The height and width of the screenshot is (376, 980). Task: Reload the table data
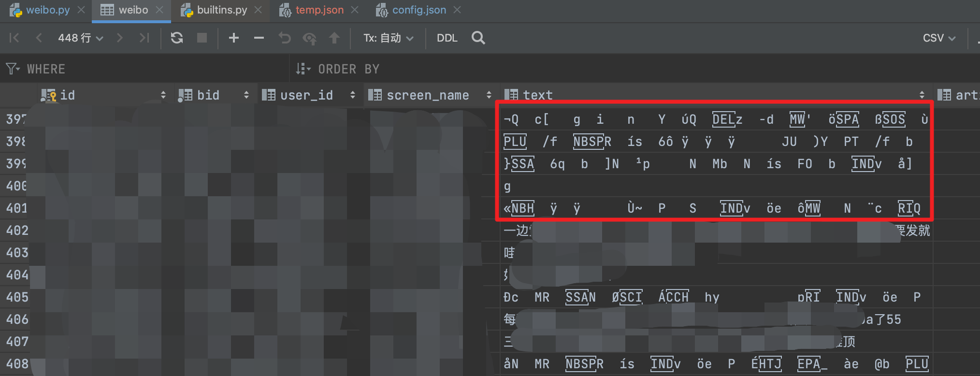tap(177, 38)
